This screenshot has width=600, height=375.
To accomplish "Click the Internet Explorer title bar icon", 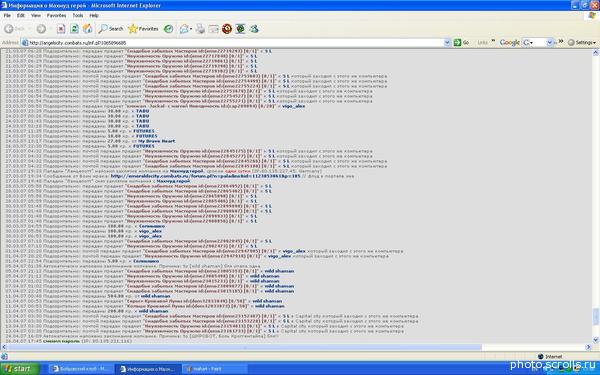I will coord(4,5).
